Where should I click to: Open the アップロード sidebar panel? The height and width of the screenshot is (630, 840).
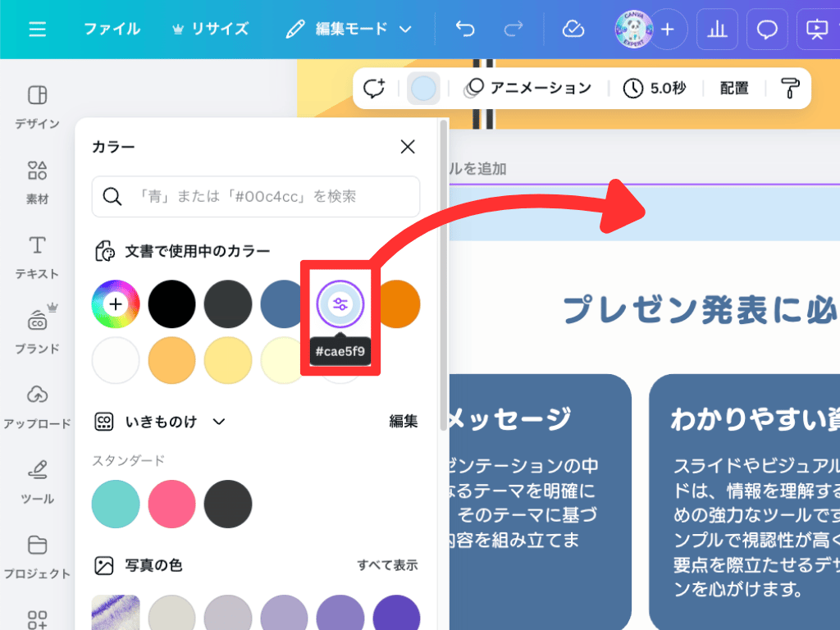pyautogui.click(x=37, y=407)
